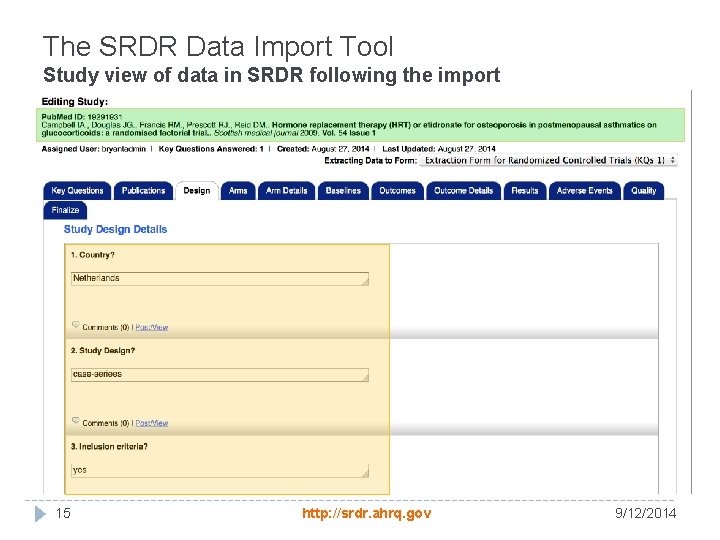Open the Baselines tab
Image resolution: width=720 pixels, height=540 pixels.
click(343, 191)
